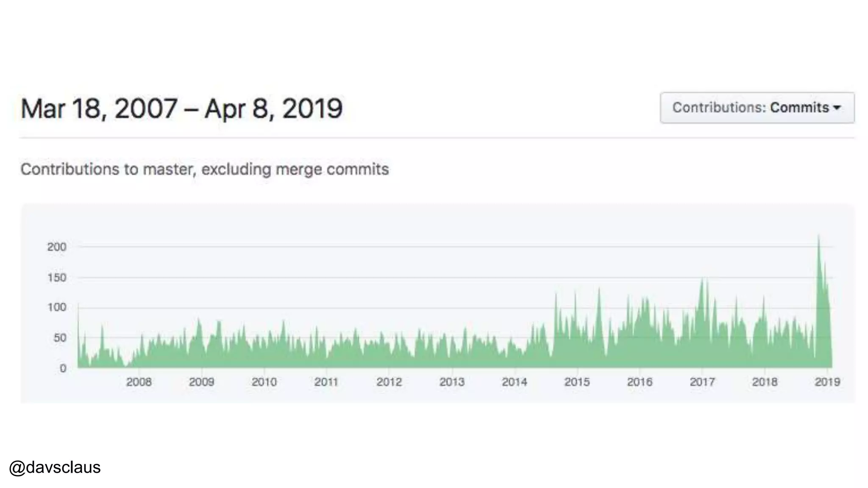This screenshot has height=488, width=868.
Task: Click the @davsclaus handle text
Action: 55,467
